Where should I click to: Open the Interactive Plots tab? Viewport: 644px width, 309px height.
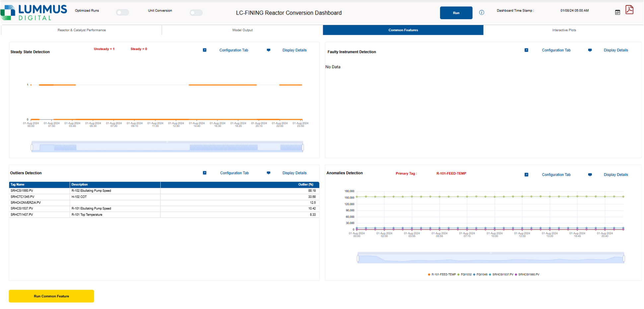(x=564, y=30)
